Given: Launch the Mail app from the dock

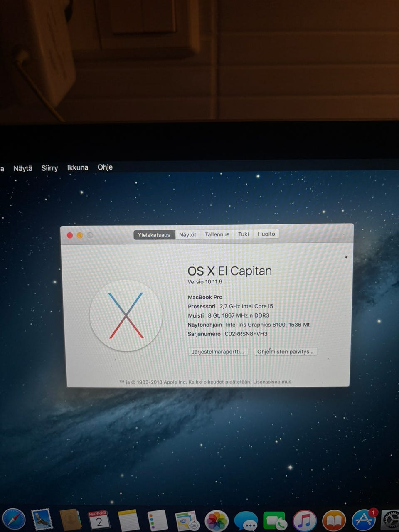Looking at the screenshot, I should (x=42, y=520).
